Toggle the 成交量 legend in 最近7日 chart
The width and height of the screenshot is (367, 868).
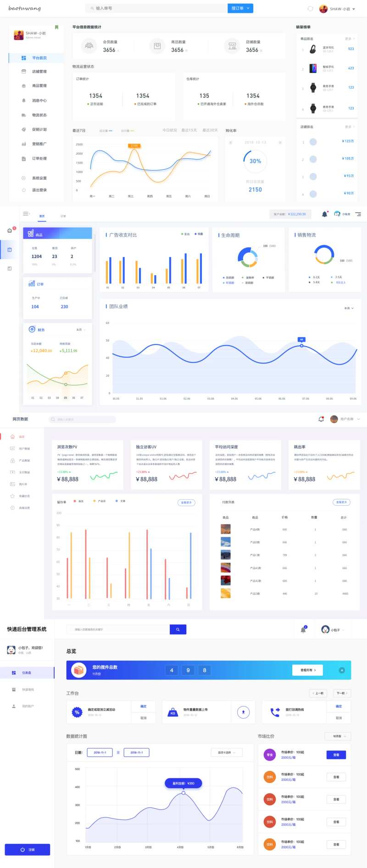pyautogui.click(x=106, y=131)
